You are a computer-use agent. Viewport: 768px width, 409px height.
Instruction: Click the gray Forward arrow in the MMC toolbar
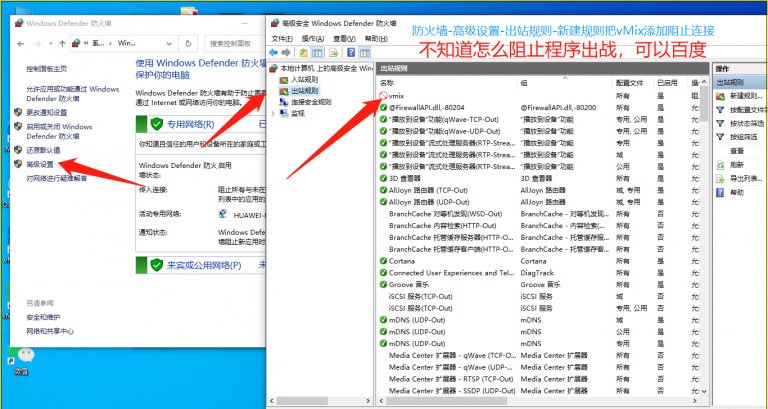click(286, 52)
